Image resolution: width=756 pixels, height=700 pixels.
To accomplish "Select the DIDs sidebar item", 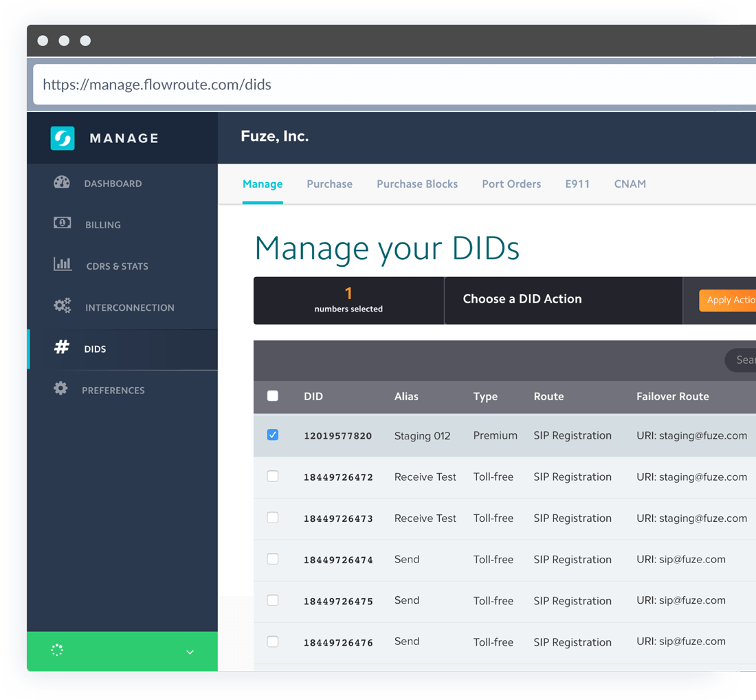I will (124, 349).
